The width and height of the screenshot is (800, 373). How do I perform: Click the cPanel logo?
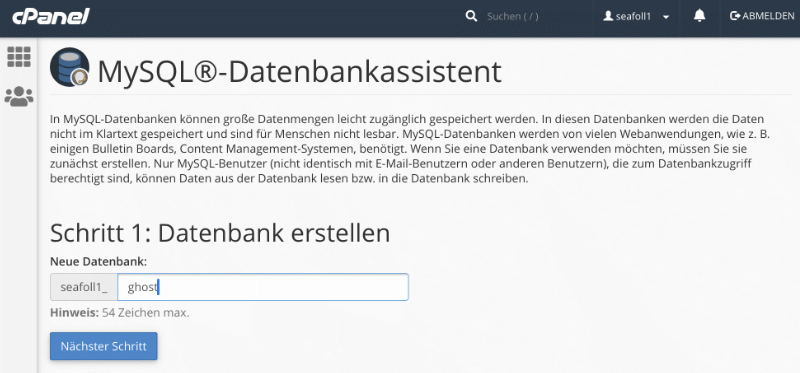coord(51,16)
